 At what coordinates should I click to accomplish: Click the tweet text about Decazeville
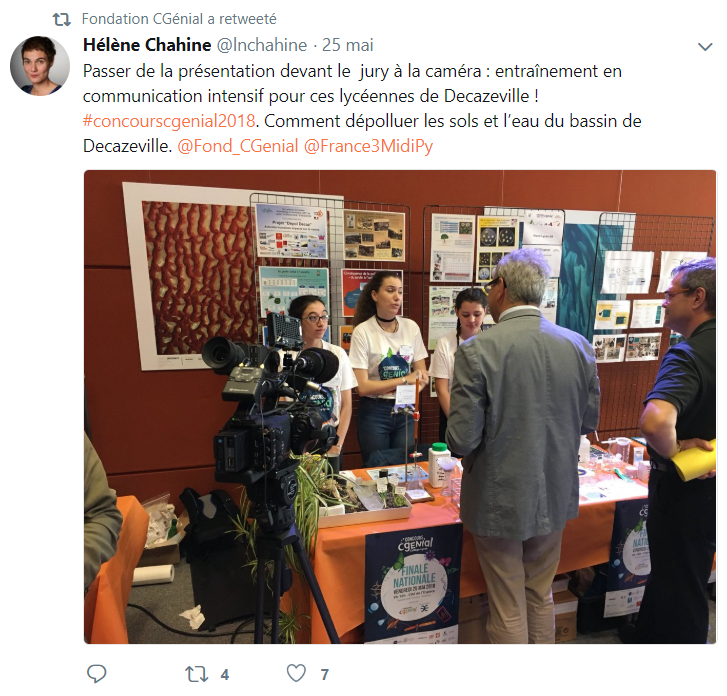(362, 109)
